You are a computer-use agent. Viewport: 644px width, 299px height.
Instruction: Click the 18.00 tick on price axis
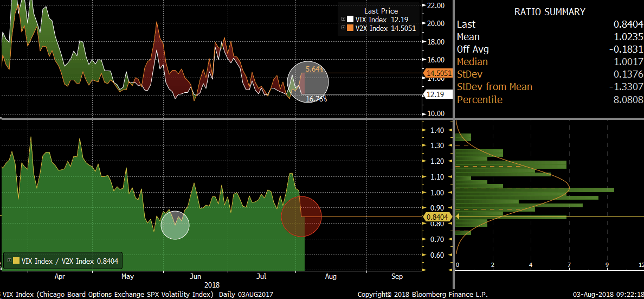436,42
